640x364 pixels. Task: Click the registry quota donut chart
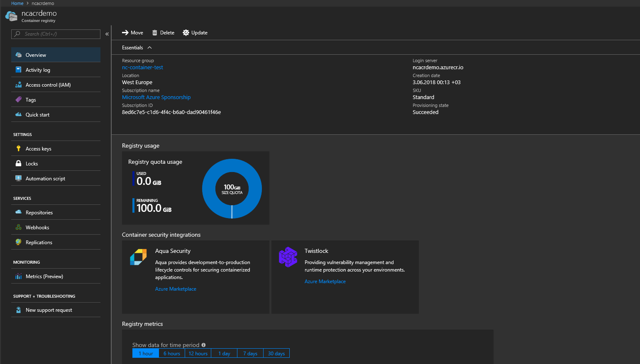pos(232,189)
